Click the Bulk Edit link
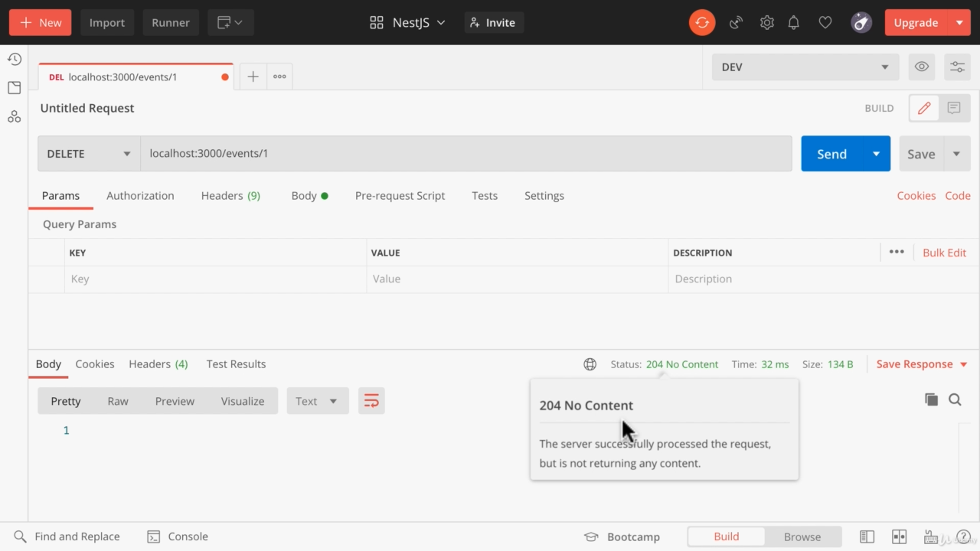Screen dimensions: 980x551 [x=944, y=253]
